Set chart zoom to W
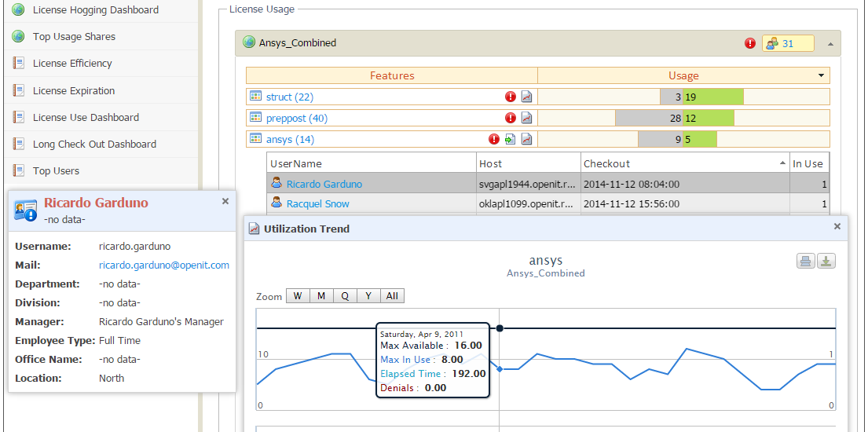Viewport: 868px width, 432px height. [298, 296]
